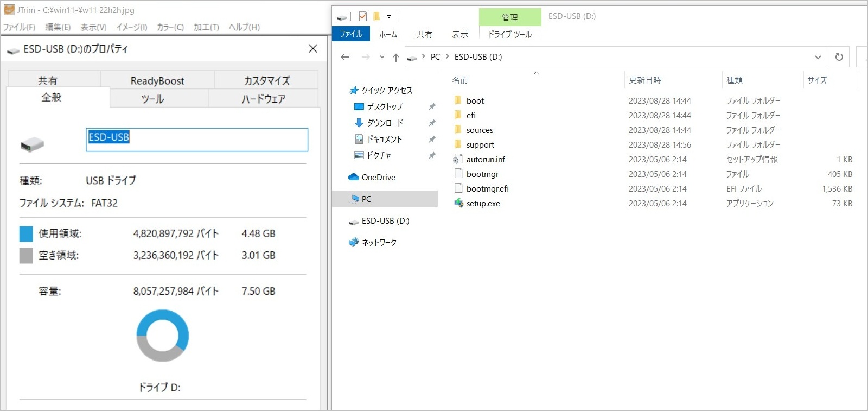Click the drive icon in the properties dialog
This screenshot has width=868, height=411.
32,144
